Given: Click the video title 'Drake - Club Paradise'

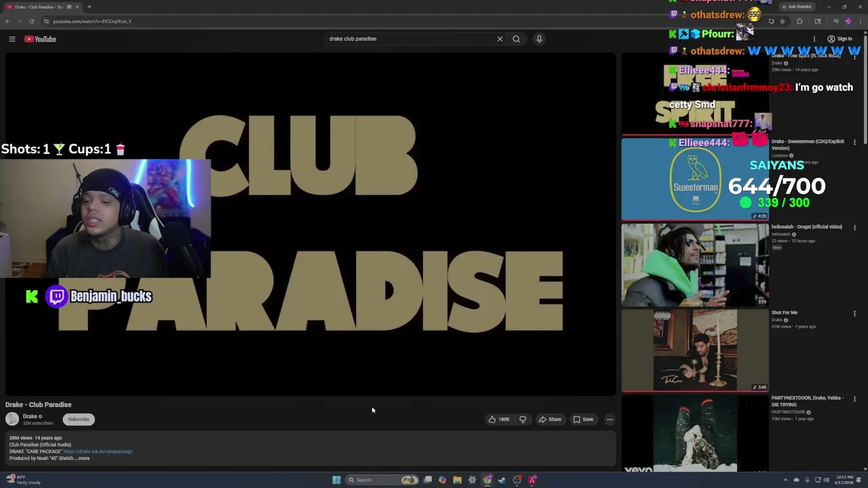Looking at the screenshot, I should (39, 405).
